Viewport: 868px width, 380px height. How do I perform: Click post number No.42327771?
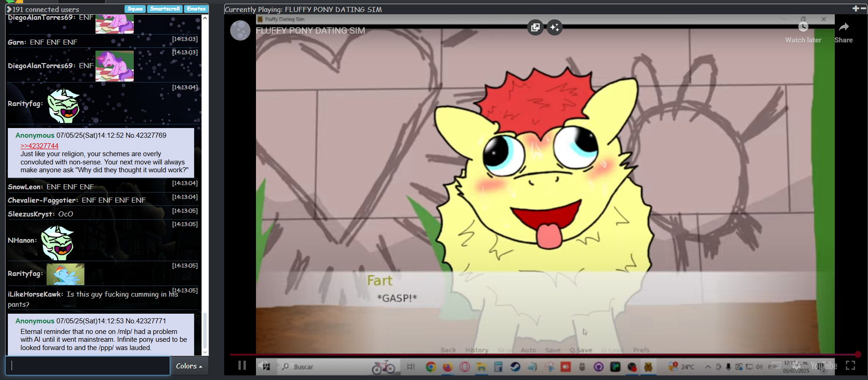[146, 321]
